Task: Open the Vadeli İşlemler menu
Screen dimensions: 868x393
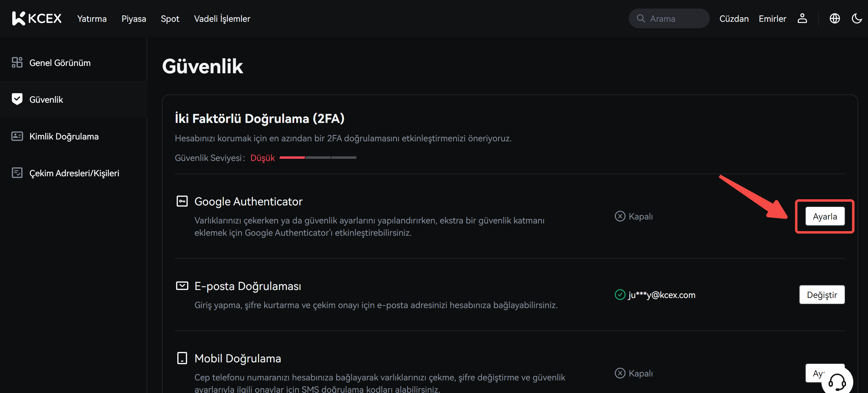Action: click(222, 18)
